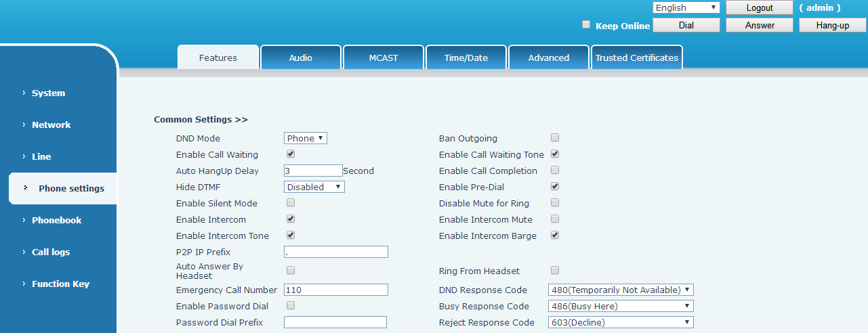Toggle the Keep Online checkbox

click(586, 25)
